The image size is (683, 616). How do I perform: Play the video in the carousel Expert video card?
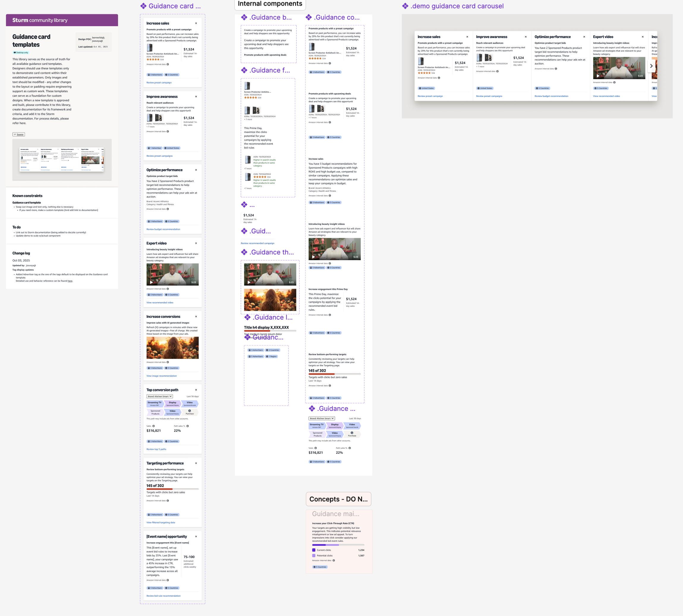(598, 76)
